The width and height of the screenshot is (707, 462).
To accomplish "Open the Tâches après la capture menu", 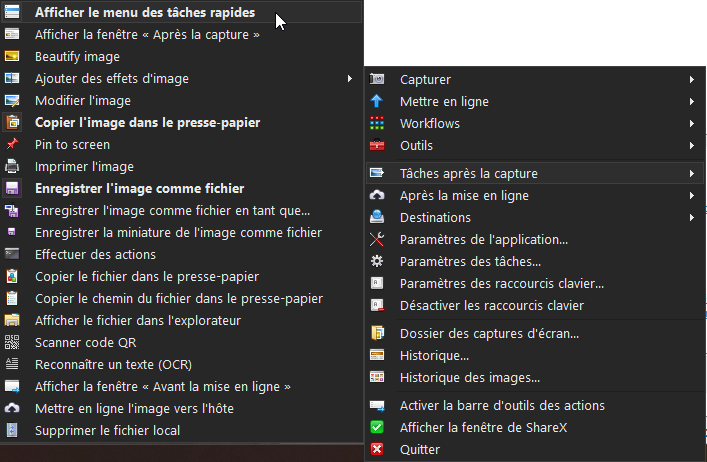I will click(469, 173).
